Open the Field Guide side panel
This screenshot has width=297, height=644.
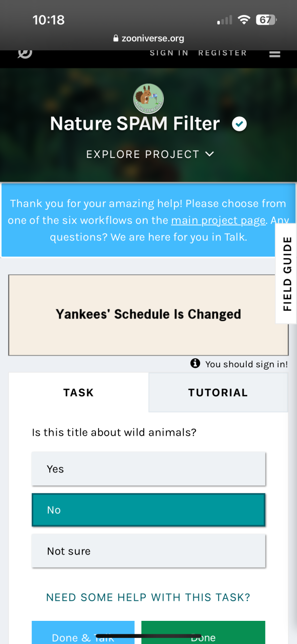pos(287,274)
